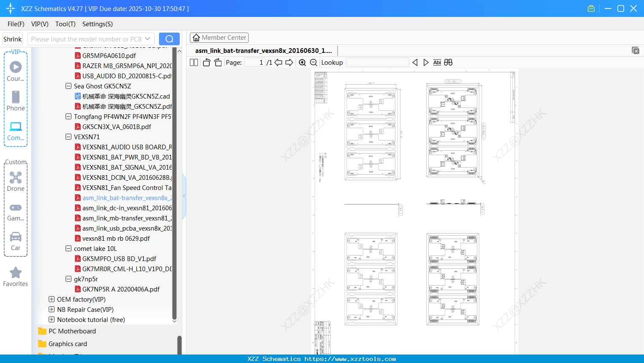Open the PC Motherboard folder
The image size is (644, 363).
pos(72,331)
